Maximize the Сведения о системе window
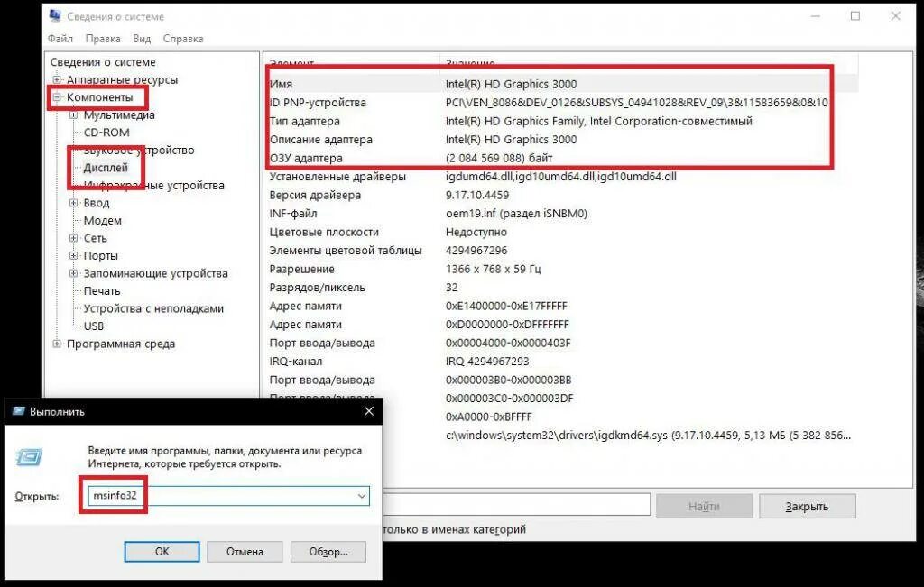The image size is (924, 587). [855, 16]
